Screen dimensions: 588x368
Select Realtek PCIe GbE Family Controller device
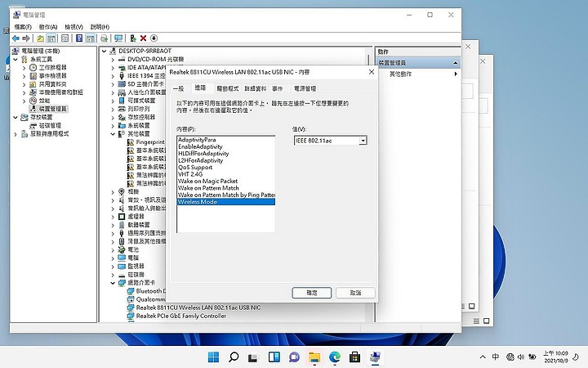pos(181,316)
